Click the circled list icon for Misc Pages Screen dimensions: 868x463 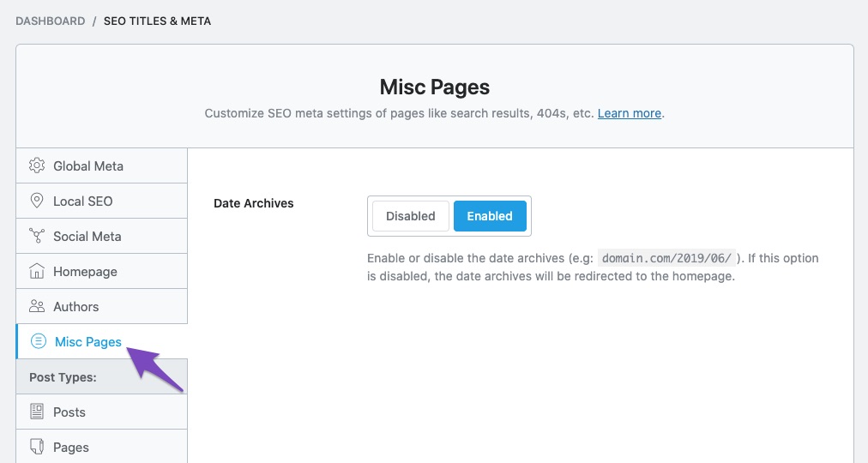coord(38,341)
